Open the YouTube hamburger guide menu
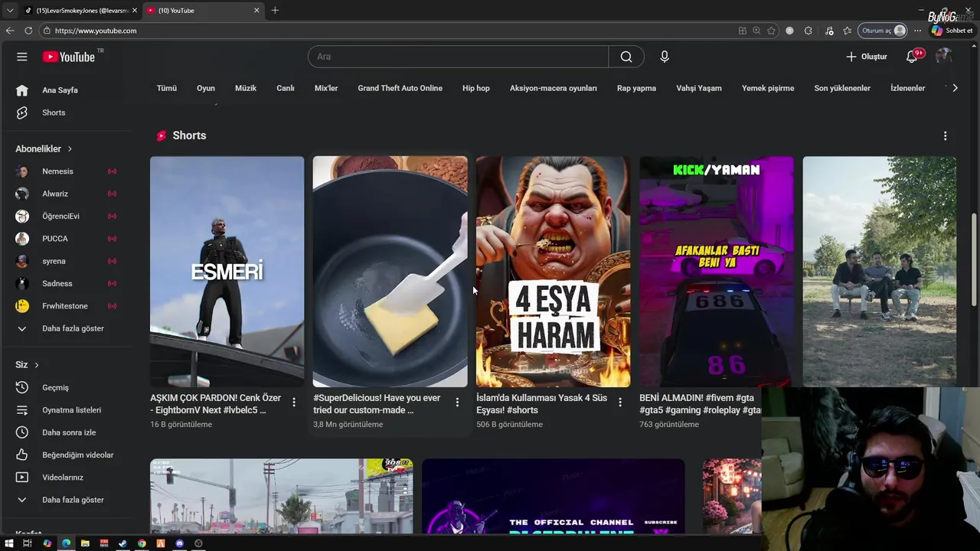980x551 pixels. [x=22, y=57]
